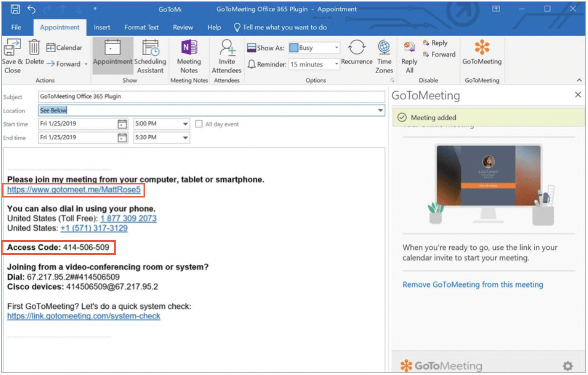
Task: Click inside the Subject field
Action: pyautogui.click(x=174, y=97)
